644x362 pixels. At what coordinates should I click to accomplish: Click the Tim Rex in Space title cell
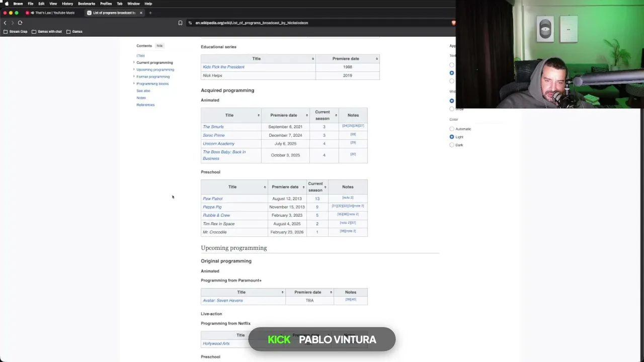234,224
